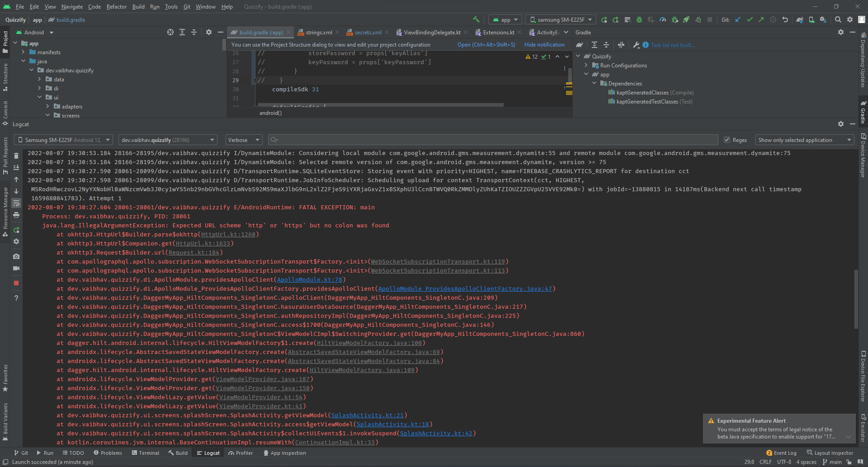The image size is (868, 467).
Task: Open Show only selected application filter dropdown
Action: 805,140
